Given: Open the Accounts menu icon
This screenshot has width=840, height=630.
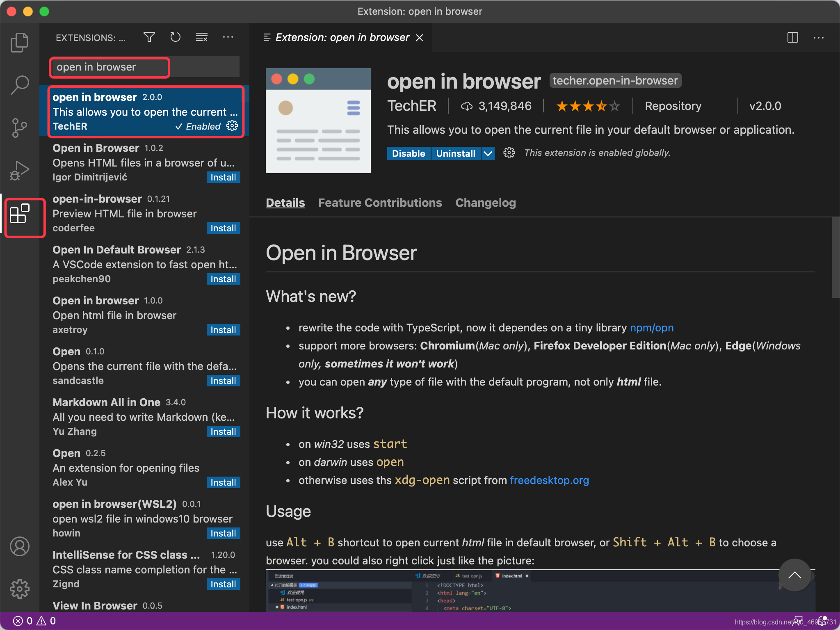Looking at the screenshot, I should click(19, 546).
